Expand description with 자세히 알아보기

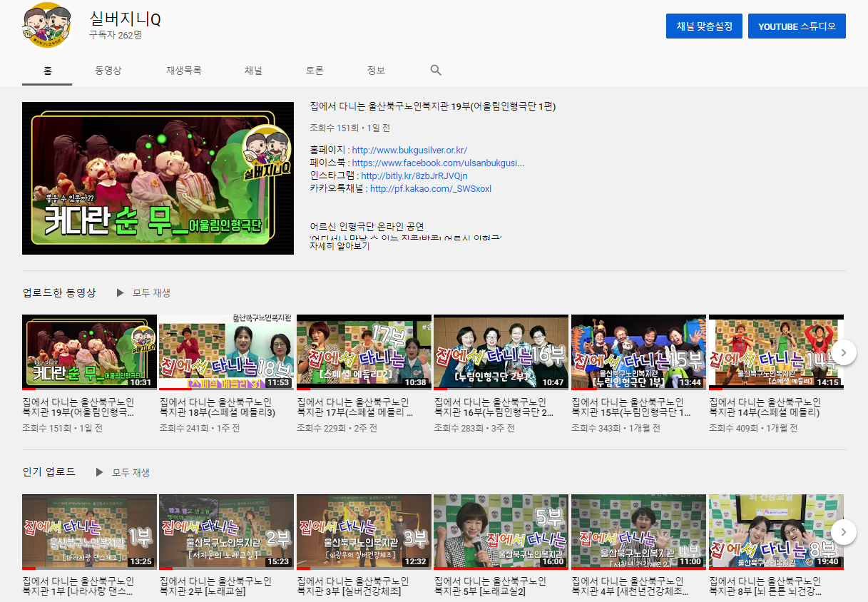pos(339,246)
